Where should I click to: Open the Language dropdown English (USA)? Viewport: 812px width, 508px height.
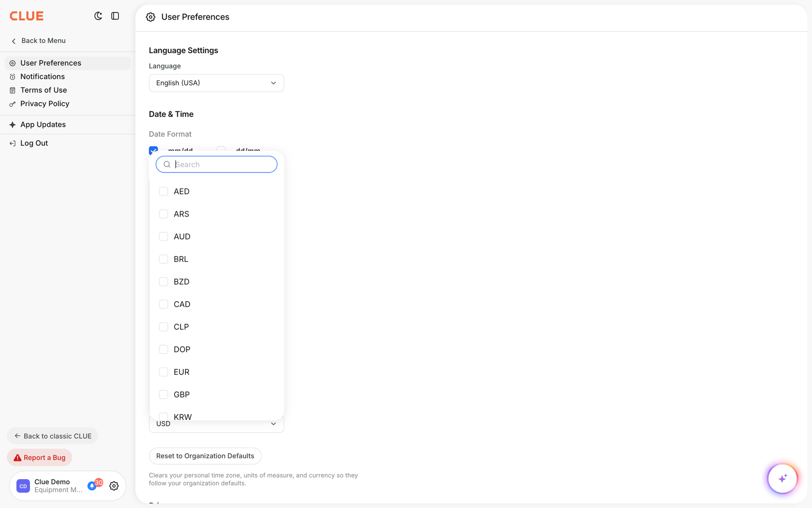pos(217,83)
